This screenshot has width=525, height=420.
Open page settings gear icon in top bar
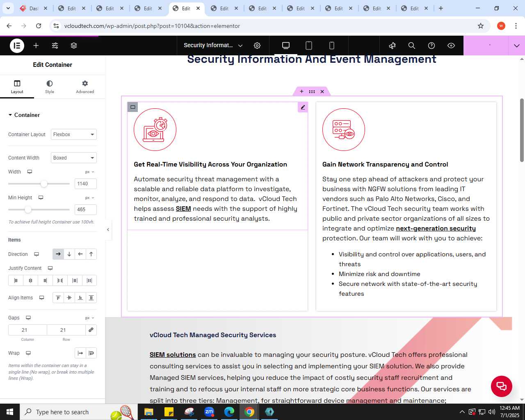pos(257,46)
